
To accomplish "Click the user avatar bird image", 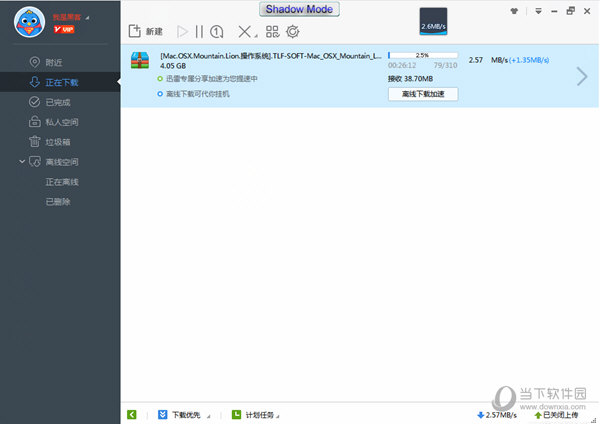I will (29, 22).
